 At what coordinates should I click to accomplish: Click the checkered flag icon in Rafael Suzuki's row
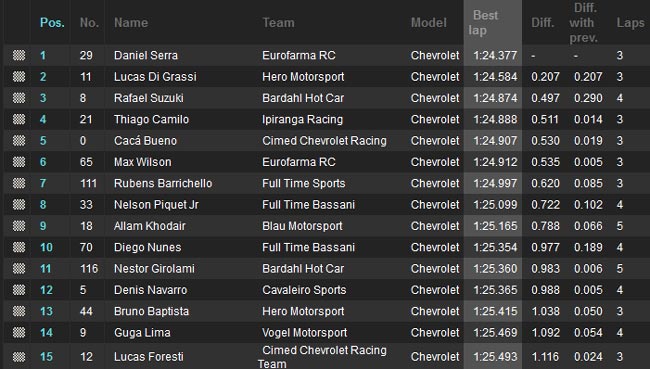click(19, 98)
